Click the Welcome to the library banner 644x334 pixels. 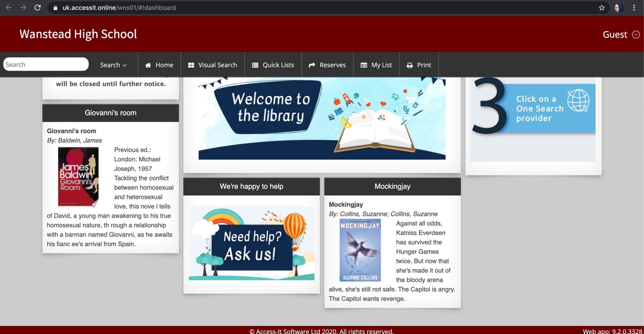[322, 118]
